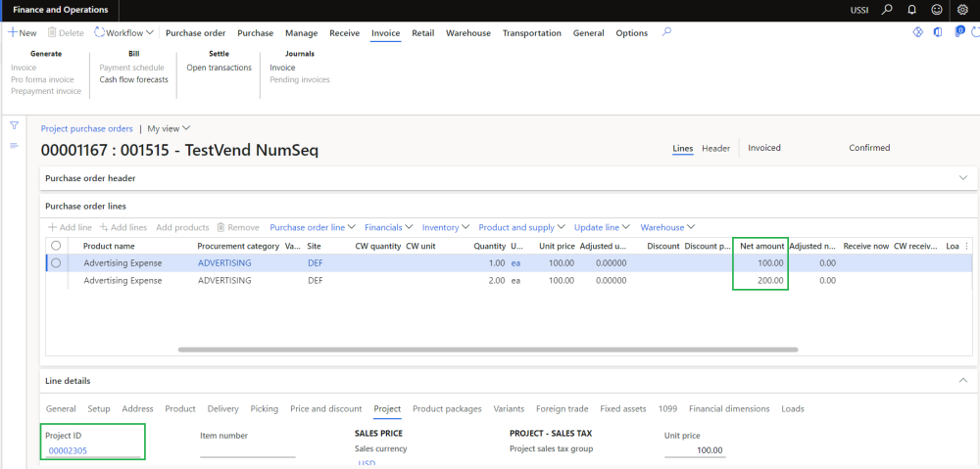Open Product packages line tab
This screenshot has height=469, width=980.
tap(447, 408)
